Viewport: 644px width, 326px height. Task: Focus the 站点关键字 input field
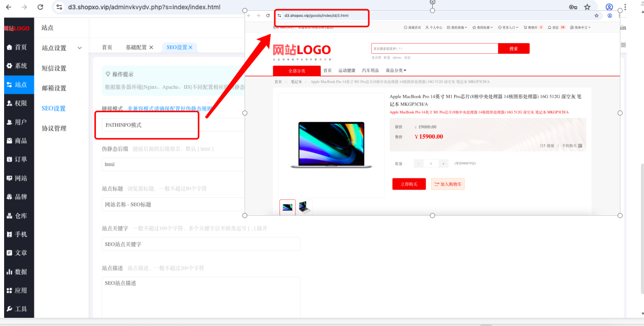coord(201,244)
